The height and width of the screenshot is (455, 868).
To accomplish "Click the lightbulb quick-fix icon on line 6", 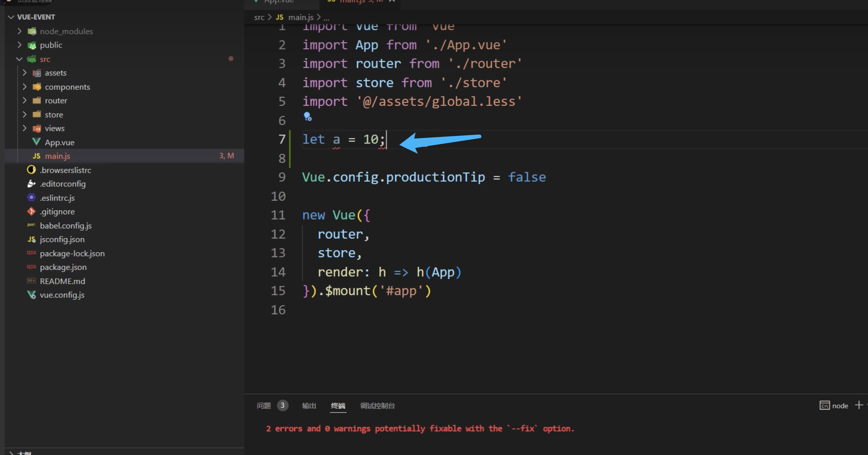I will click(307, 117).
